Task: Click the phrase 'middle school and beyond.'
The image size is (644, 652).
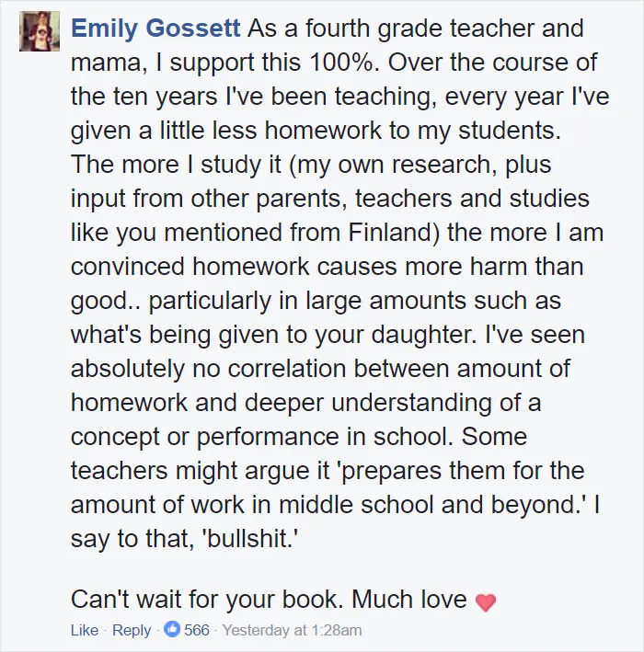Action: click(431, 504)
